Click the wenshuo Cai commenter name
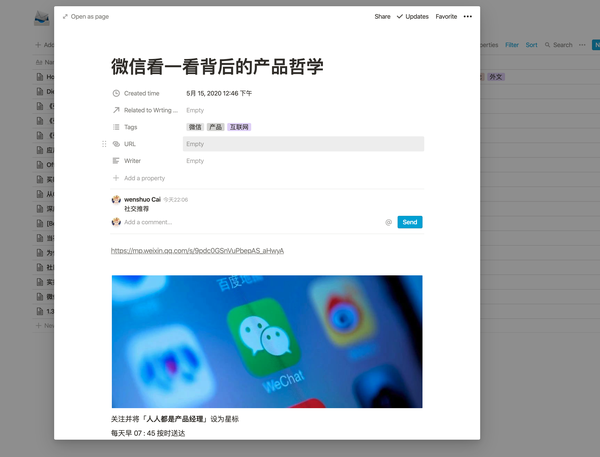 point(142,199)
